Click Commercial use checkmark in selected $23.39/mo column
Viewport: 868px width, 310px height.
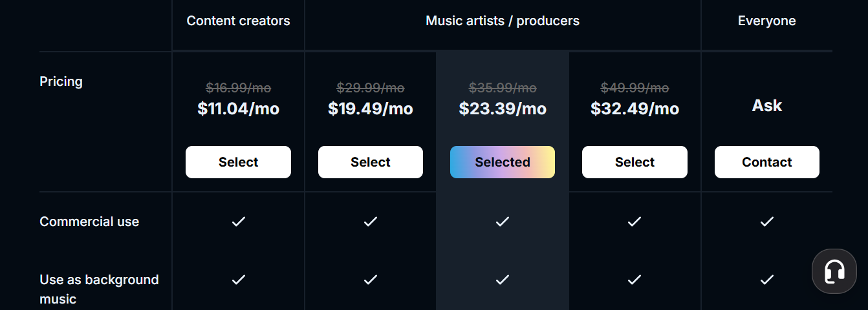click(503, 222)
